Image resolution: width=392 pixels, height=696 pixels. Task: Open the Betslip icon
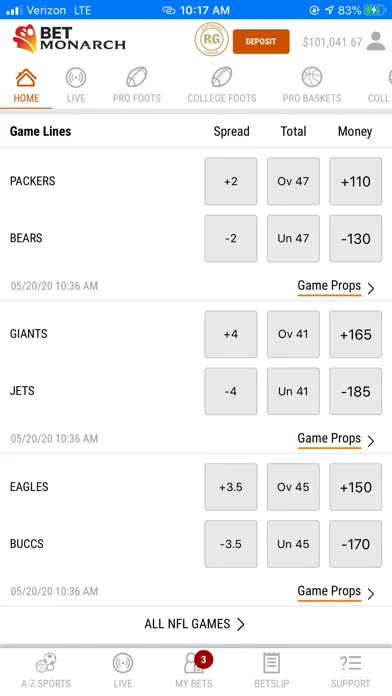(271, 670)
